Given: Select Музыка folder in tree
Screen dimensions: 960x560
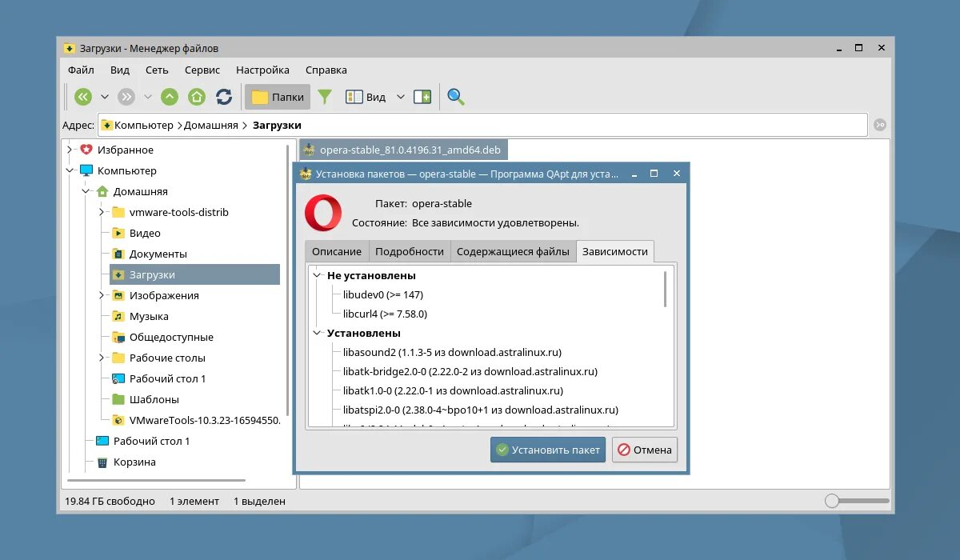Looking at the screenshot, I should click(149, 316).
